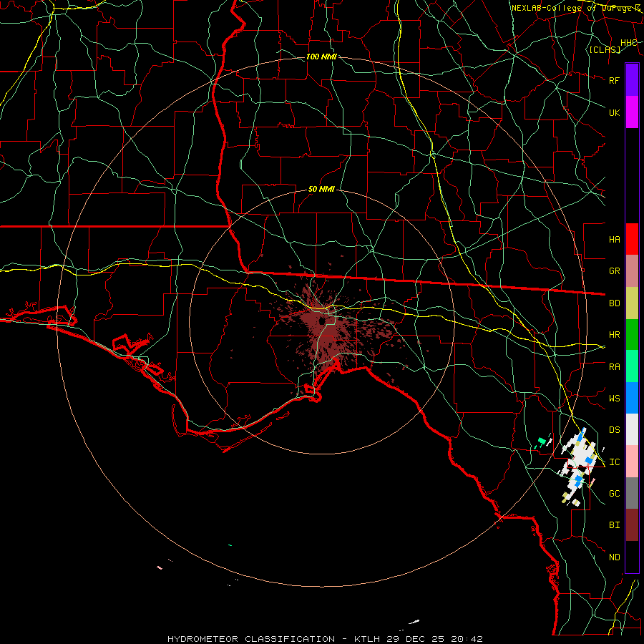644x644 pixels.
Task: Click the "100 NMI" range ring label
Action: click(x=321, y=57)
